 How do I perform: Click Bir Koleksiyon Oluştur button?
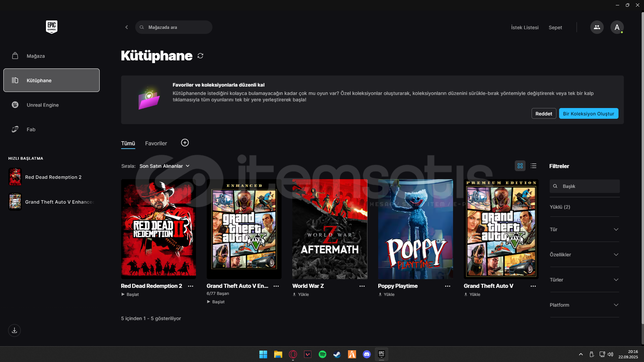click(588, 114)
